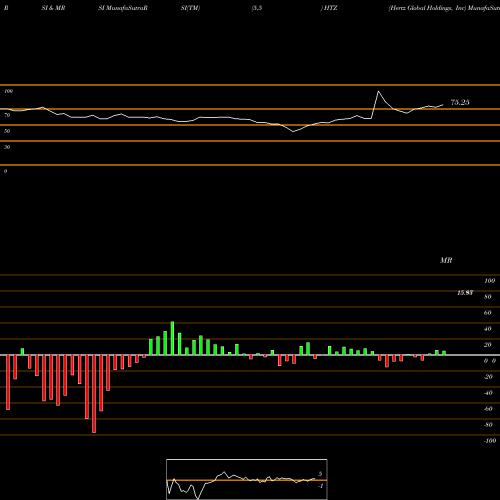Click the 30 label on the RSI axis
The width and height of the screenshot is (500, 500).
point(7,147)
